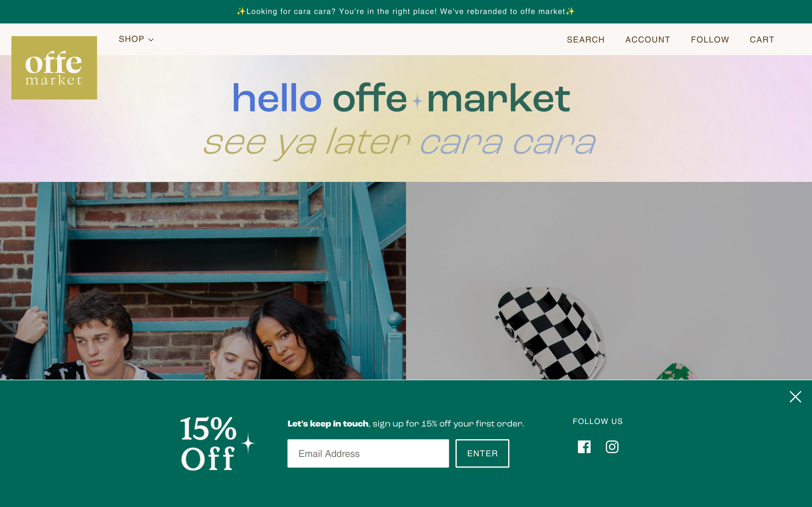Open the FOLLOW nav link

[x=710, y=40]
